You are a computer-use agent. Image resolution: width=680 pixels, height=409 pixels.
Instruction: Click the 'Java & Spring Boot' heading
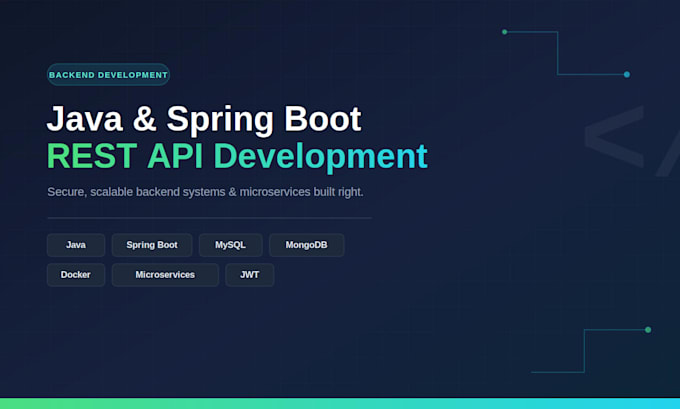204,119
